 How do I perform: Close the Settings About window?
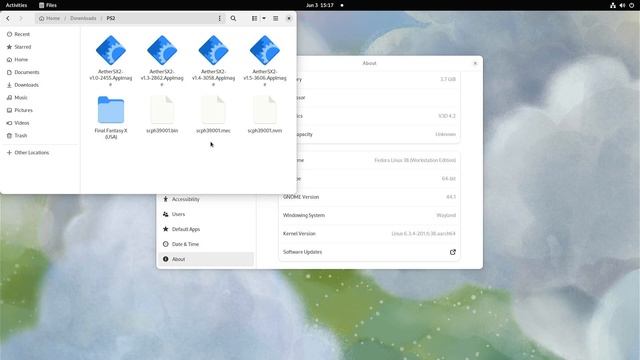[x=475, y=63]
